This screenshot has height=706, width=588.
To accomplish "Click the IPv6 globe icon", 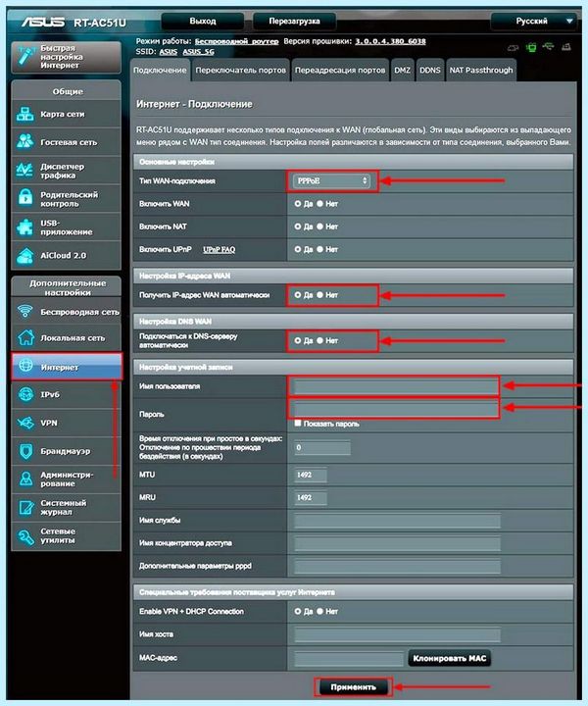I will 25,394.
